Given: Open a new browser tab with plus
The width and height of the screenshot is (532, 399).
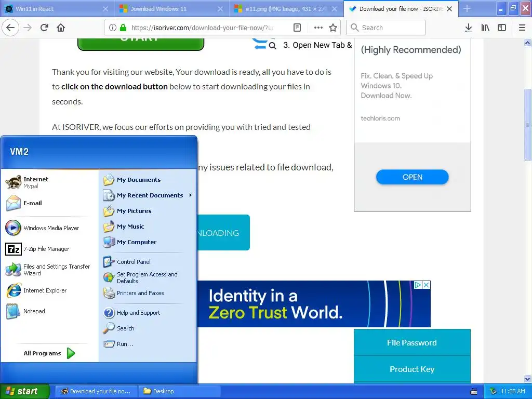Looking at the screenshot, I should [467, 8].
